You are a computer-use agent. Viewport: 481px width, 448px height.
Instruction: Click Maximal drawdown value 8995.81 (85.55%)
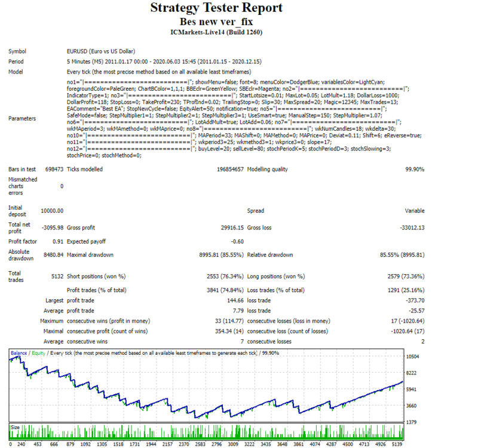(x=221, y=255)
